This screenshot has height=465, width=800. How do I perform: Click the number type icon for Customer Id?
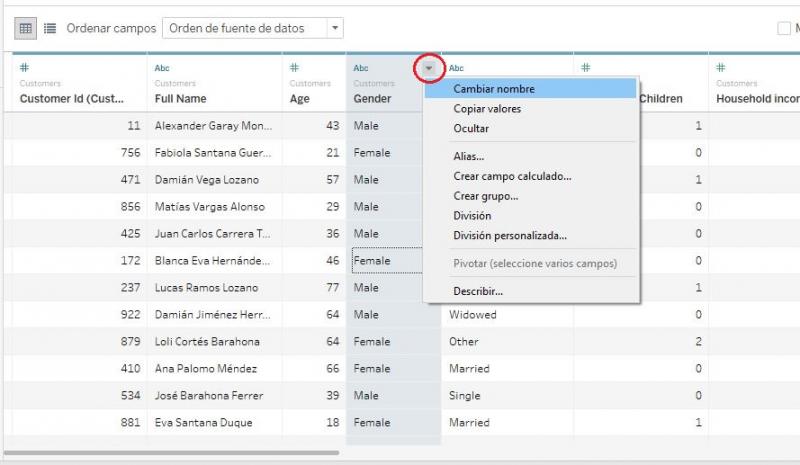click(x=24, y=68)
